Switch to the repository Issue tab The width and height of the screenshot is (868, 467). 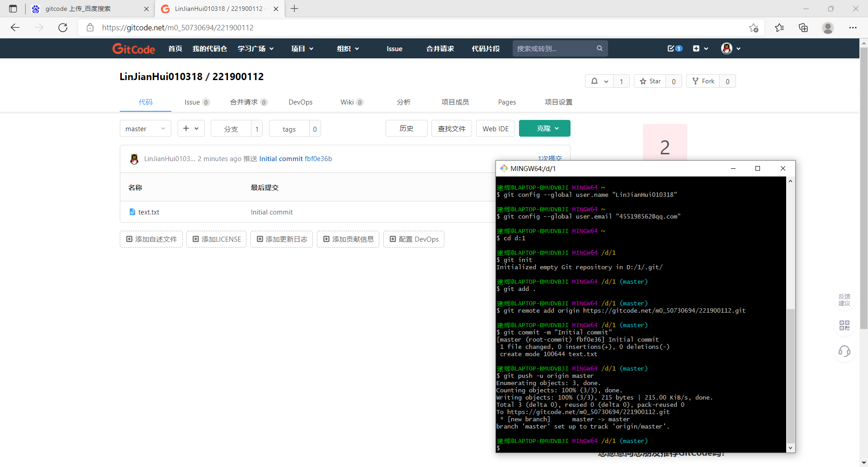[x=197, y=102]
